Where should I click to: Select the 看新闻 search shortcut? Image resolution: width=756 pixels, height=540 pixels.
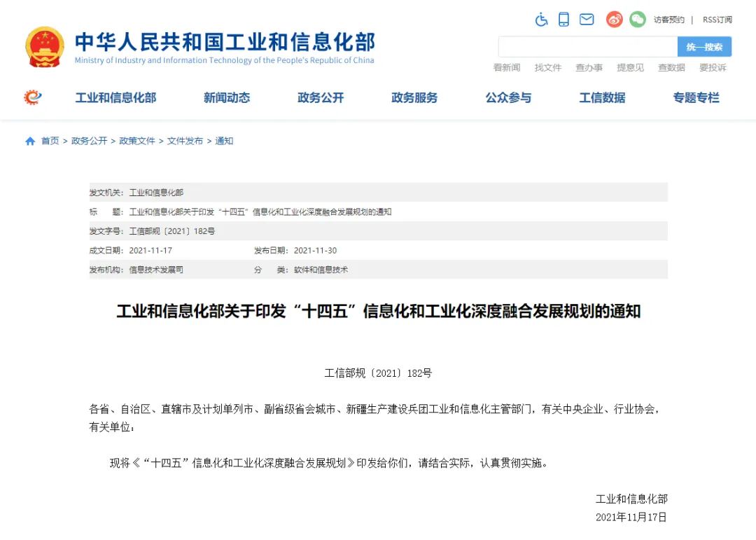[507, 67]
